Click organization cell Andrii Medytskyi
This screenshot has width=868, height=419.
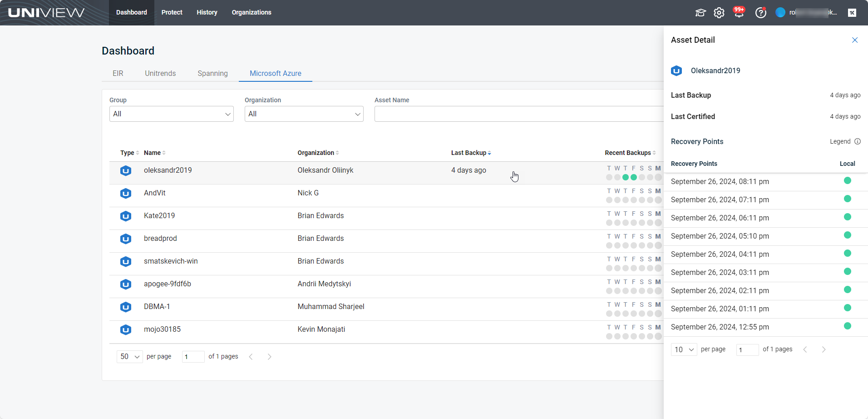[x=324, y=284]
